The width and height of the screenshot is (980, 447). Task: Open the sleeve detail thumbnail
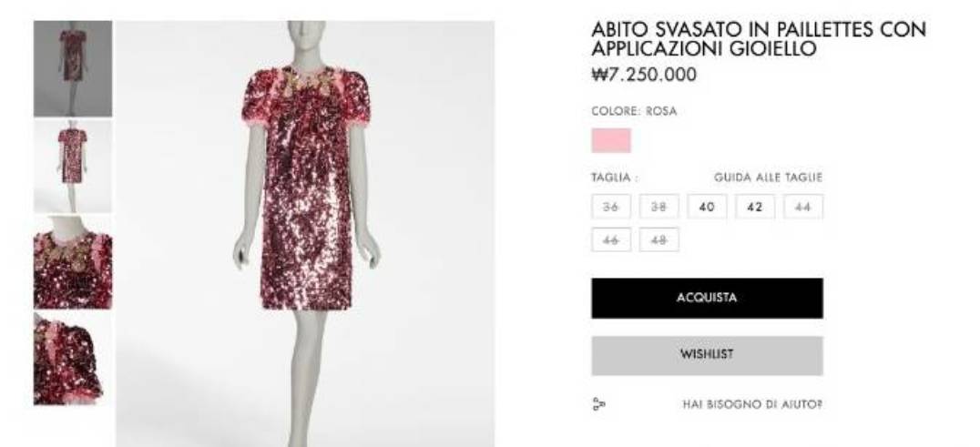(73, 359)
